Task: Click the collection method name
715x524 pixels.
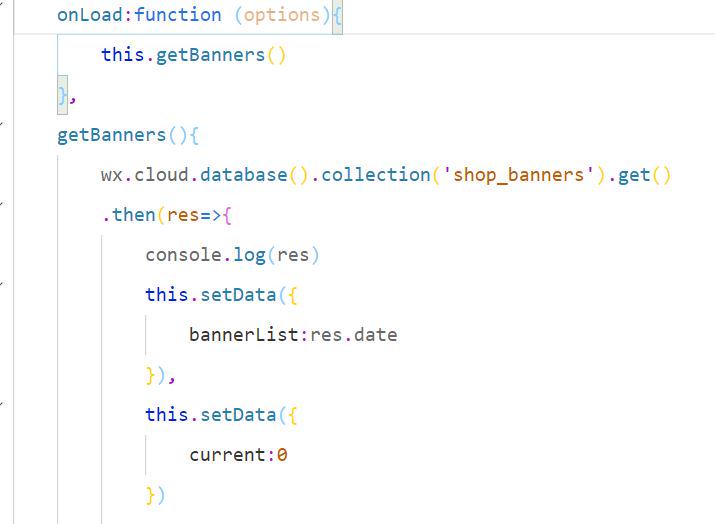Action: (376, 175)
